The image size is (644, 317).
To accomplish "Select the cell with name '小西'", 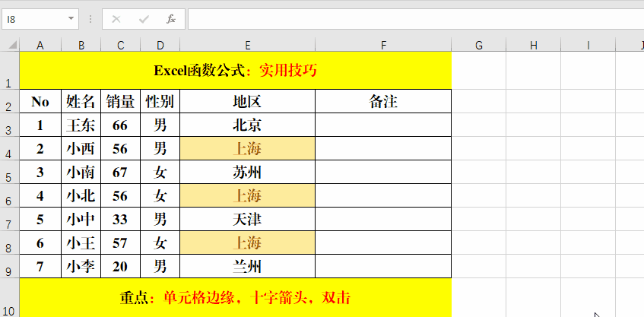I will (81, 148).
